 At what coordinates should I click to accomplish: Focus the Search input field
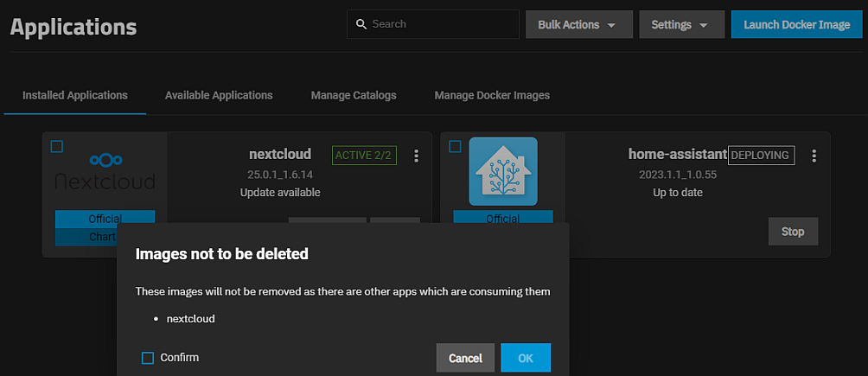[433, 24]
